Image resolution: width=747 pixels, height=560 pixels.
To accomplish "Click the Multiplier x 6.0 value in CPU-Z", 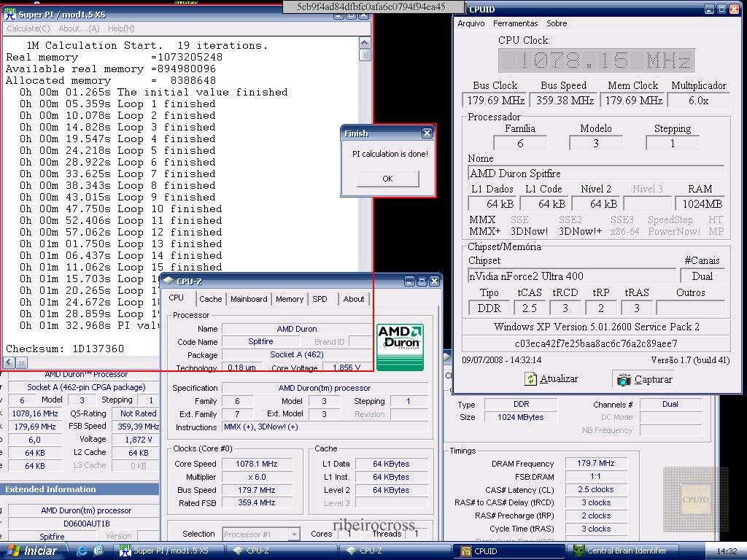I will tap(257, 477).
